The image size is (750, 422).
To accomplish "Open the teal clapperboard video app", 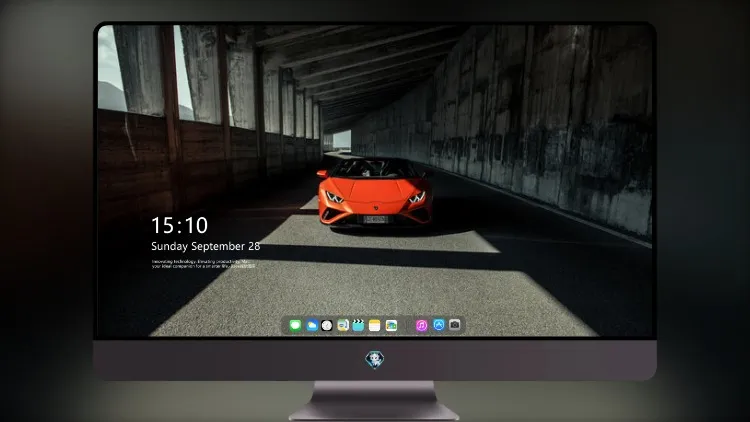I will pyautogui.click(x=358, y=325).
